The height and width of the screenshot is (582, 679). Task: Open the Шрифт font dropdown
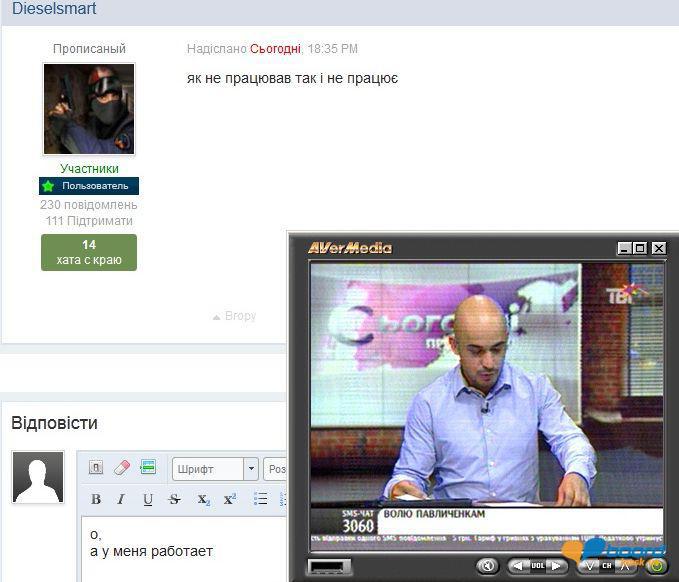coord(214,469)
